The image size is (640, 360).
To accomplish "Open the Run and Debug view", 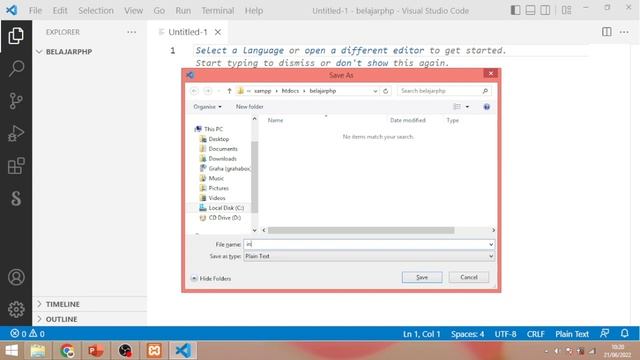I will tap(16, 133).
